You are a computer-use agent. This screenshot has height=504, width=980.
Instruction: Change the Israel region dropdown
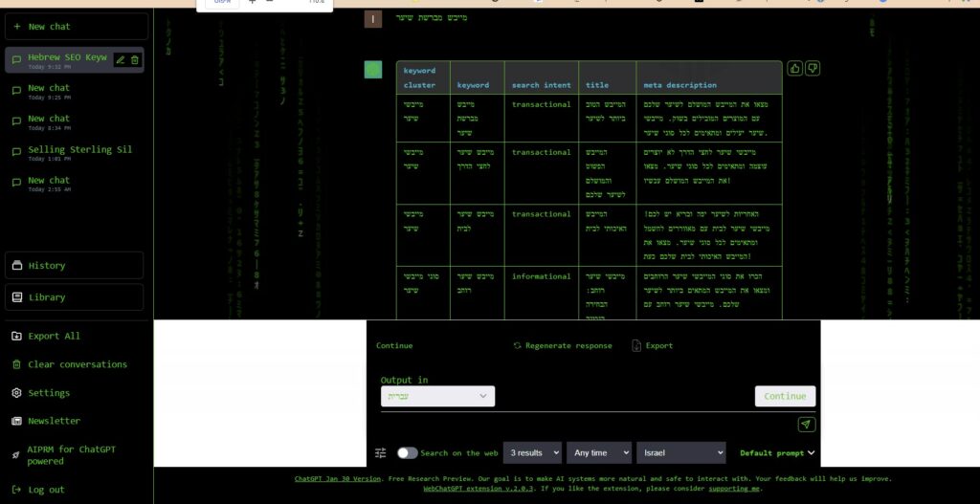click(x=681, y=453)
